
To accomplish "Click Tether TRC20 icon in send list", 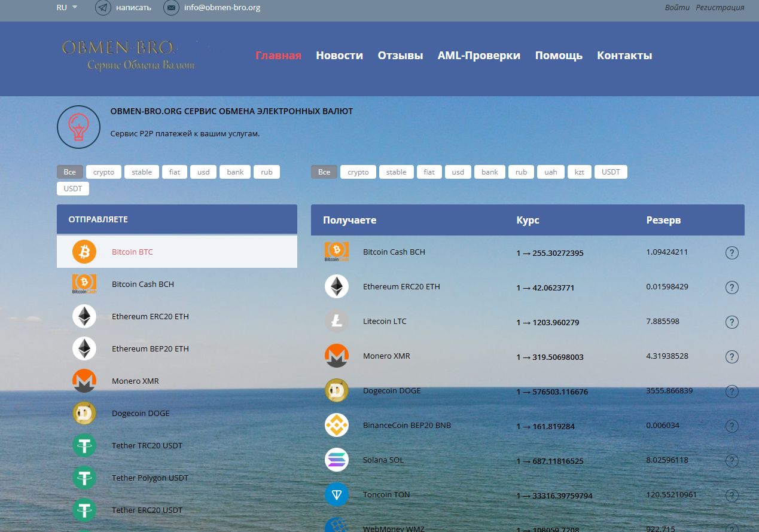I will click(x=84, y=445).
